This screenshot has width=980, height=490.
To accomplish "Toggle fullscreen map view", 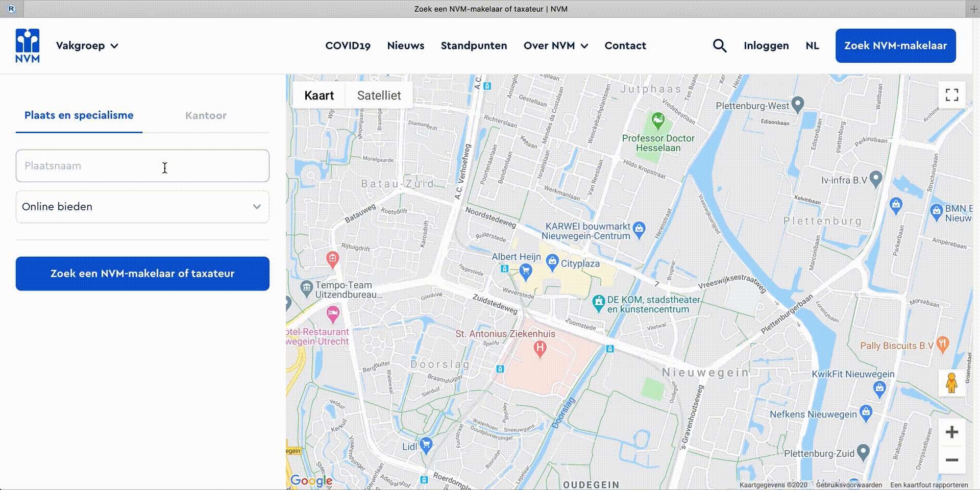I will (952, 95).
